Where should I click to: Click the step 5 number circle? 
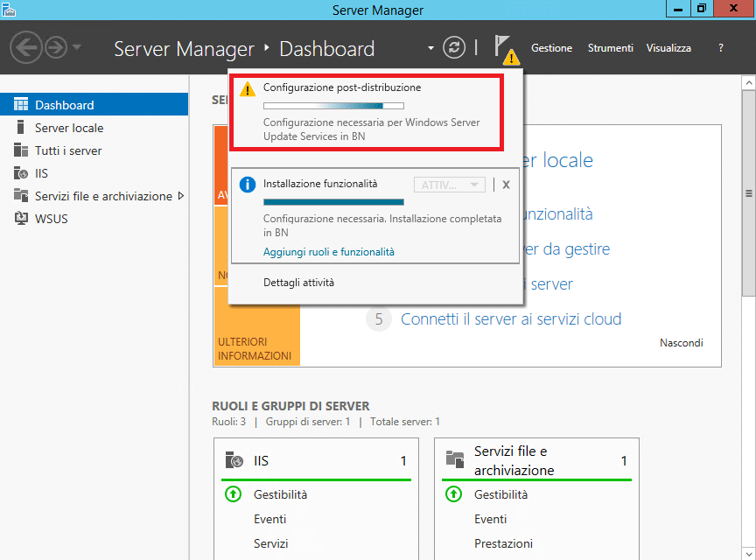coord(379,318)
